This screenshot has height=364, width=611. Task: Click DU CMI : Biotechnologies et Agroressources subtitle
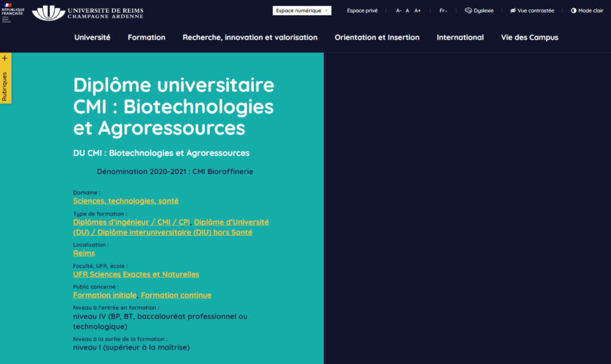161,153
